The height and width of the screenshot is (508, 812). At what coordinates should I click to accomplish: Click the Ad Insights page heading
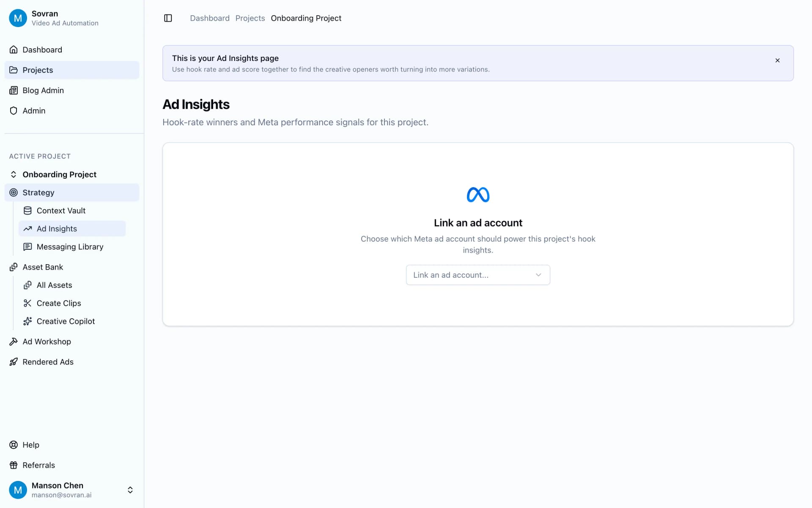pyautogui.click(x=196, y=105)
